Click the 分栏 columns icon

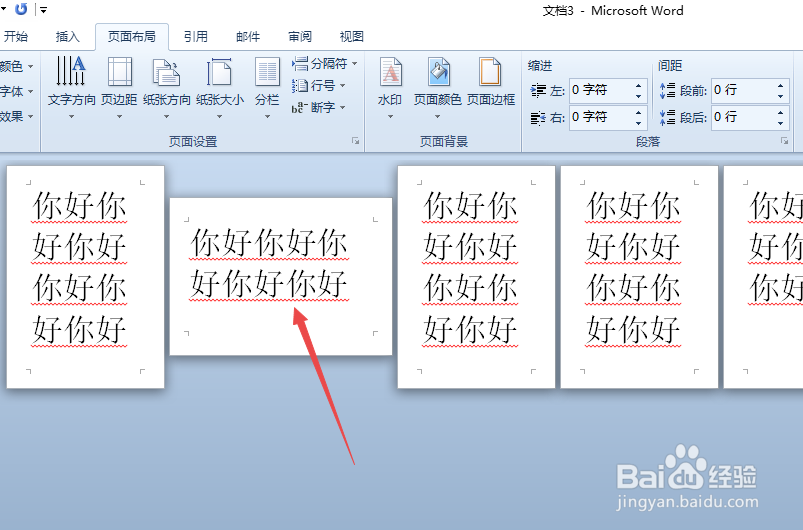click(x=267, y=71)
